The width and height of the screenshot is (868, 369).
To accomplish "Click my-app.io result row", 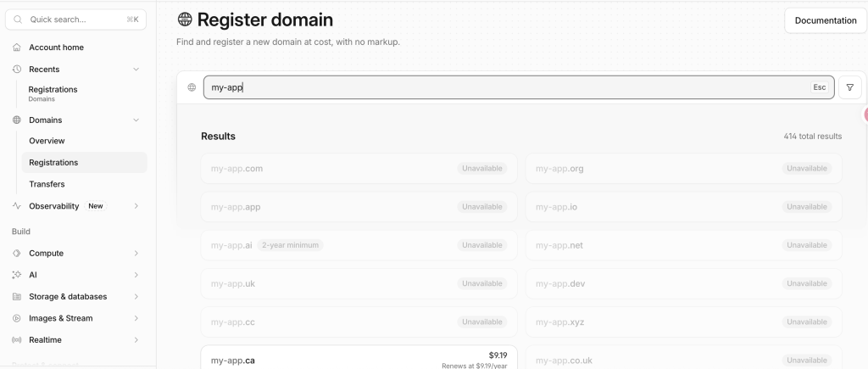I will (x=684, y=207).
